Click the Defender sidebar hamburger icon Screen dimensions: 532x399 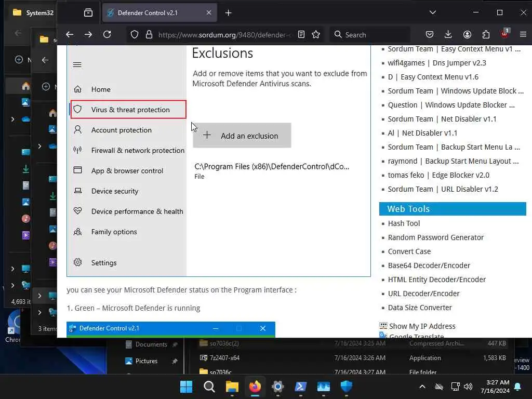77,64
